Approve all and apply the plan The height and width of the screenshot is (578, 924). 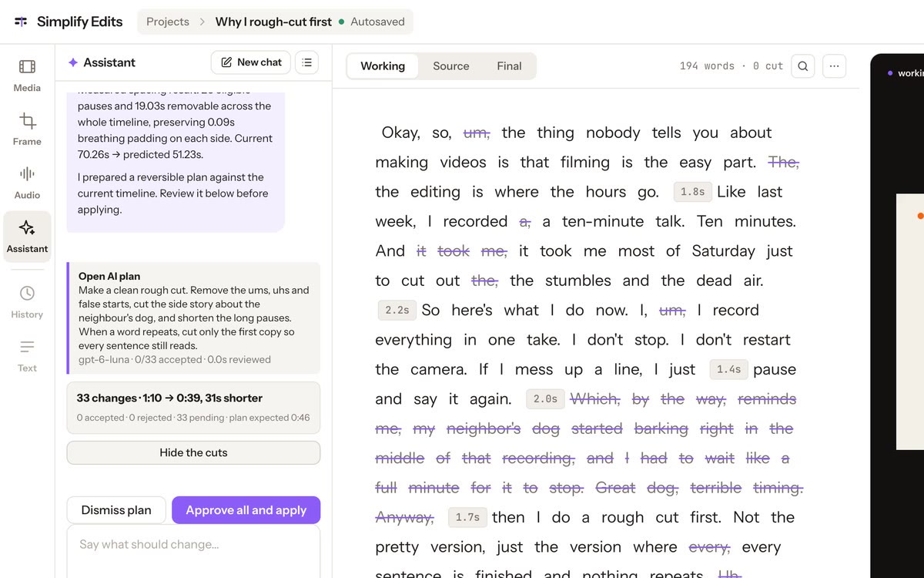(246, 510)
